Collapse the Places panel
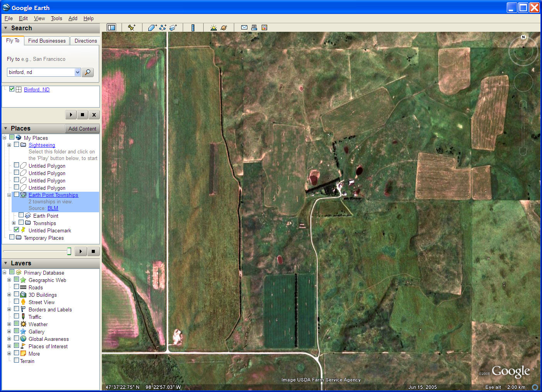Image resolution: width=542 pixels, height=392 pixels. click(x=5, y=128)
